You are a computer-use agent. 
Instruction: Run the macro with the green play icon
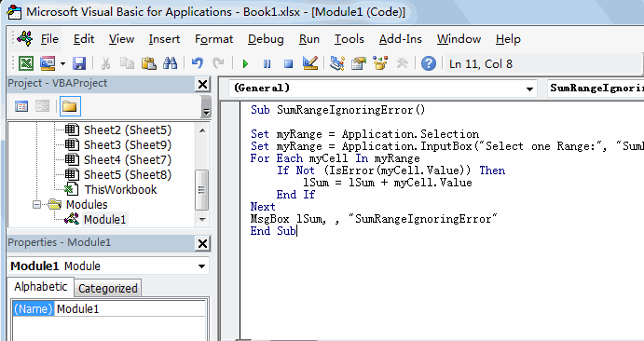click(246, 63)
